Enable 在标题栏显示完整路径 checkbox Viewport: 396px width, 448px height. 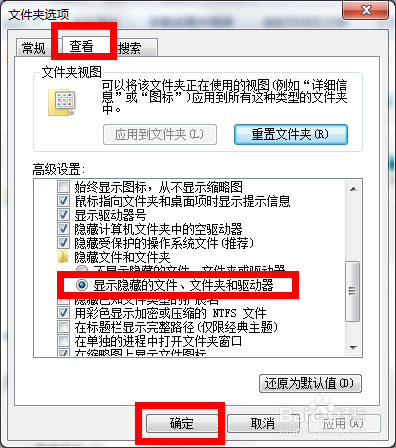point(63,327)
